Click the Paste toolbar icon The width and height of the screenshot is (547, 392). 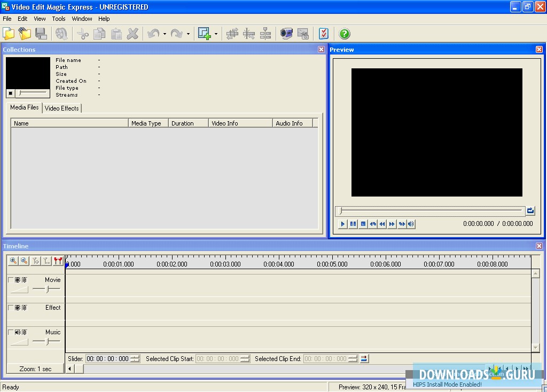(116, 33)
